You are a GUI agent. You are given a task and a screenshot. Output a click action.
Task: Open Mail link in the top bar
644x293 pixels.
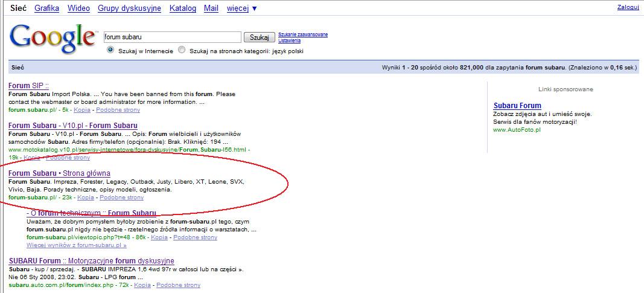[x=211, y=8]
